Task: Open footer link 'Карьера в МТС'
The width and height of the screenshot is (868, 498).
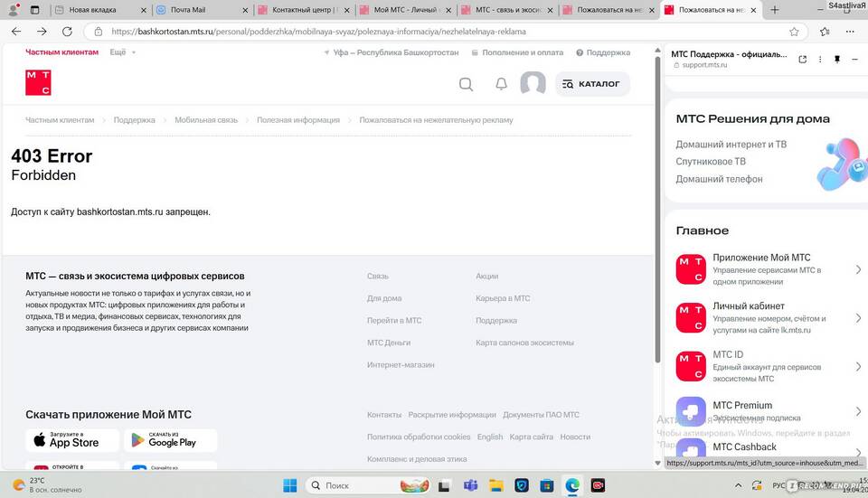Action: [503, 298]
